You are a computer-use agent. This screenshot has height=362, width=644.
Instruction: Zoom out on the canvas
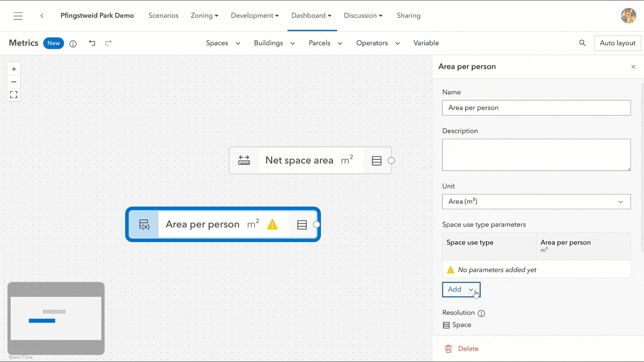[x=14, y=82]
